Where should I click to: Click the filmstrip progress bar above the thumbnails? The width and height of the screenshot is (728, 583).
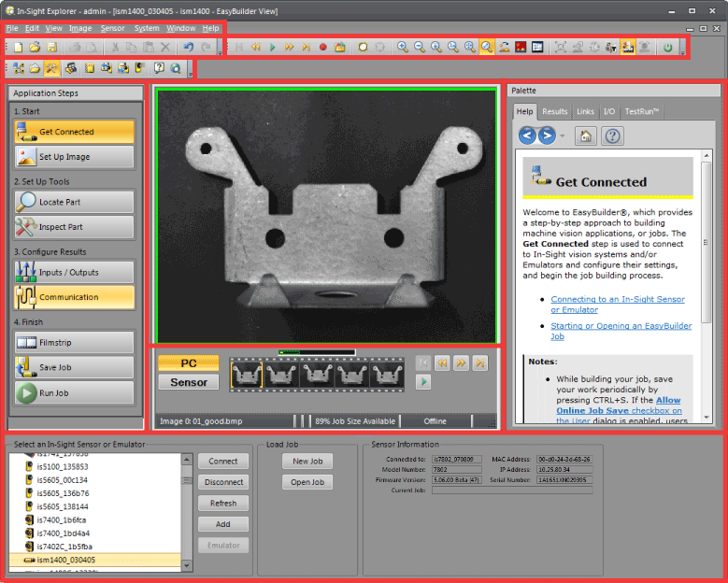pyautogui.click(x=317, y=352)
